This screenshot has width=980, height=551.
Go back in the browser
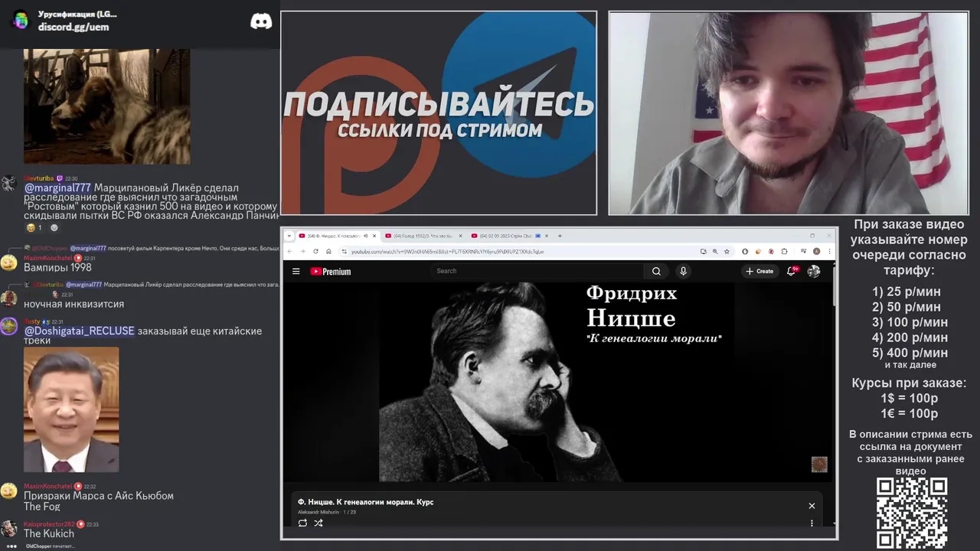291,251
